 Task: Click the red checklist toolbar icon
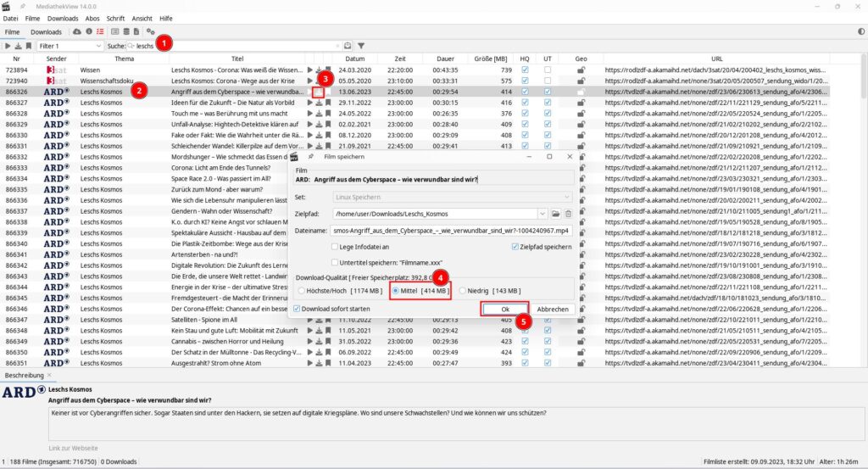click(100, 31)
